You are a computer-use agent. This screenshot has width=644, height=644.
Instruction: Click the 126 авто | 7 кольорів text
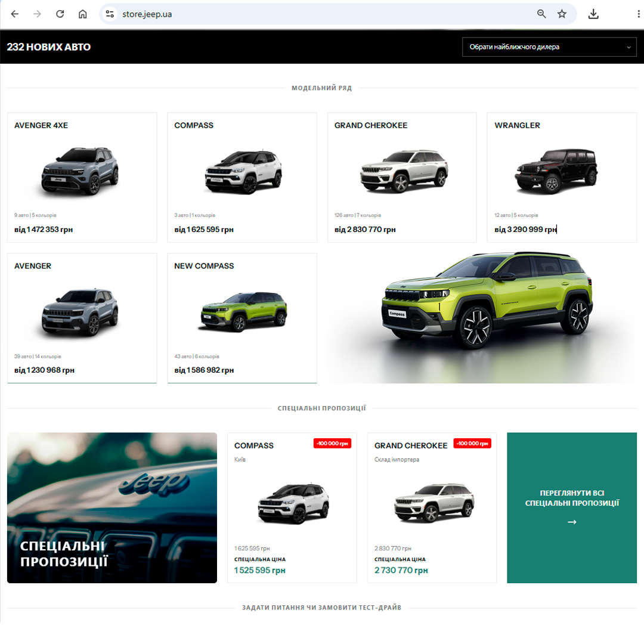[358, 215]
